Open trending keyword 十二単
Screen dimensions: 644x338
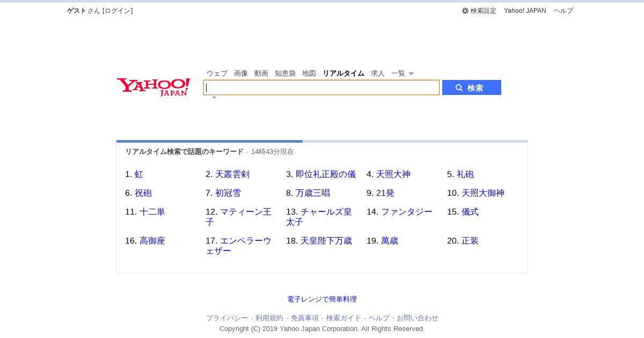pyautogui.click(x=152, y=212)
